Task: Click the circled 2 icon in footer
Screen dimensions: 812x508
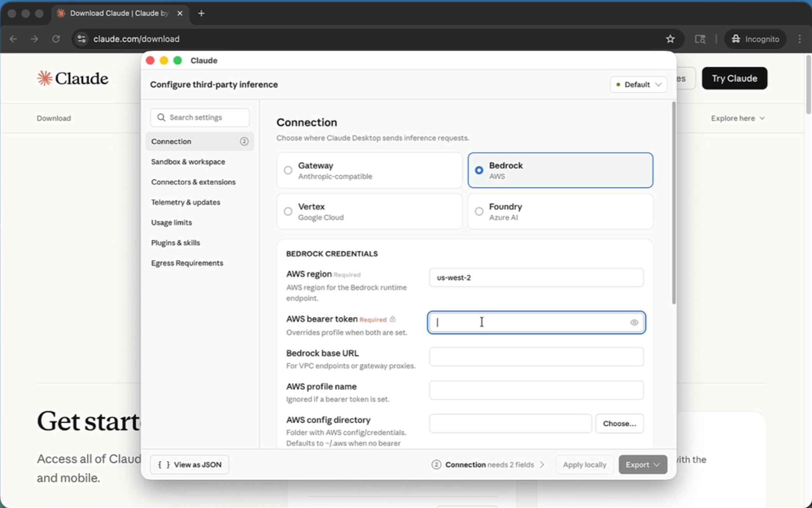Action: tap(436, 464)
